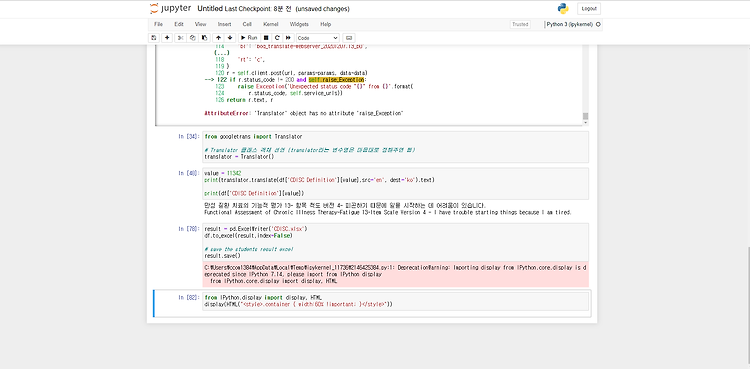This screenshot has width=750, height=369.
Task: Click the Trusted notebook indicator
Action: pyautogui.click(x=520, y=24)
